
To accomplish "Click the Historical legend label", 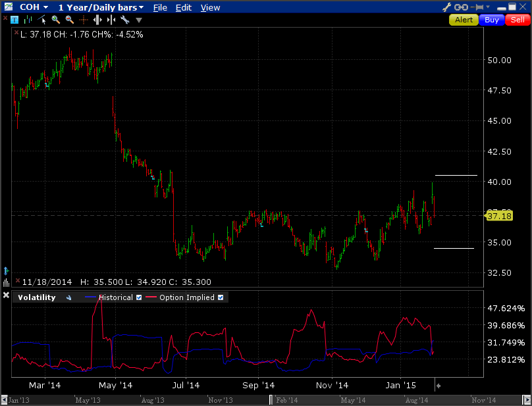I will point(116,297).
